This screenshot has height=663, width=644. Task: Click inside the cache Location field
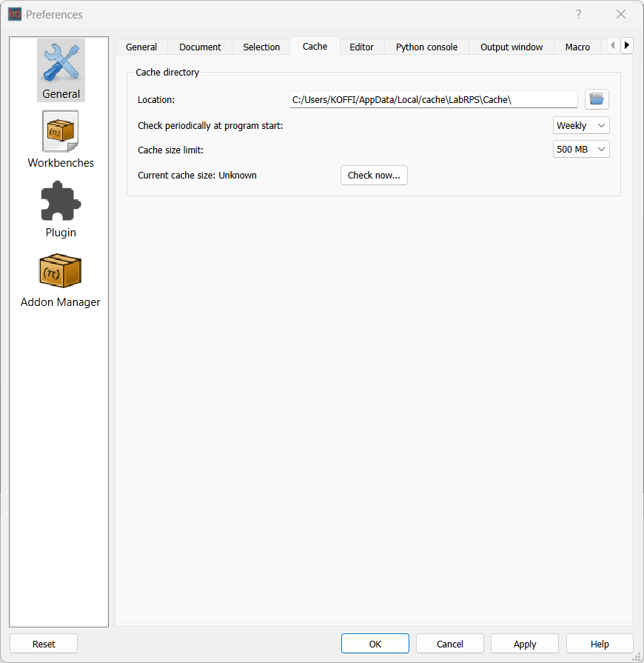[433, 99]
